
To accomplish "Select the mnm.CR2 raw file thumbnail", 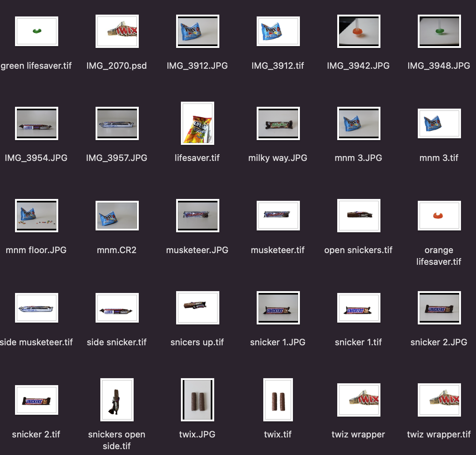I will [x=117, y=215].
